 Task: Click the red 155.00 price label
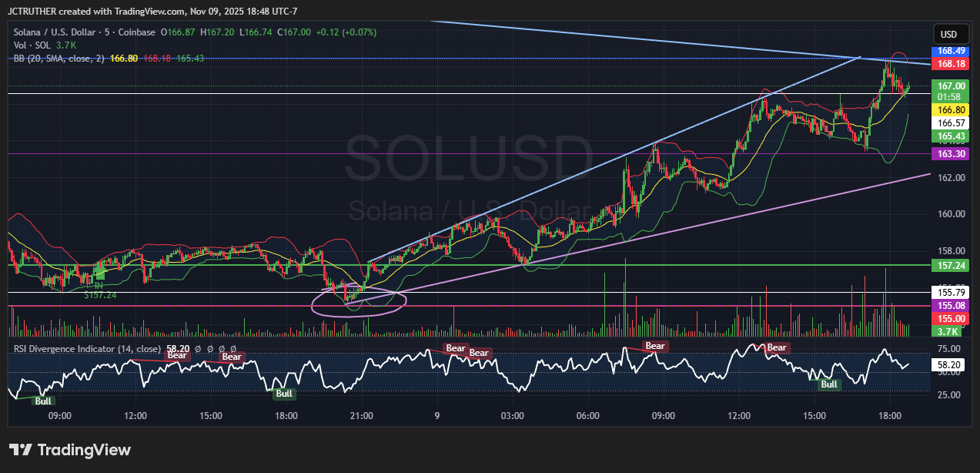tap(949, 318)
